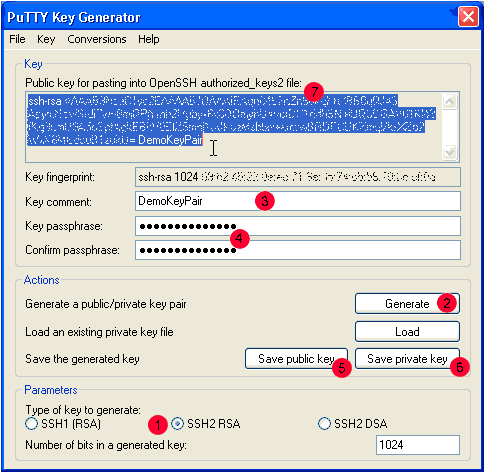Click public key scrollbar down arrow
This screenshot has height=472, width=485.
click(x=450, y=152)
